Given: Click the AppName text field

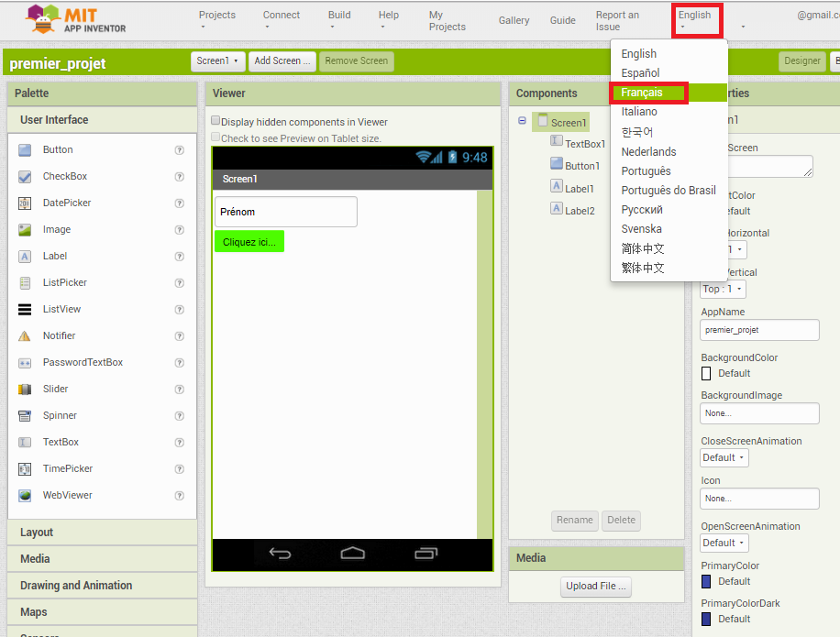Looking at the screenshot, I should coord(759,328).
